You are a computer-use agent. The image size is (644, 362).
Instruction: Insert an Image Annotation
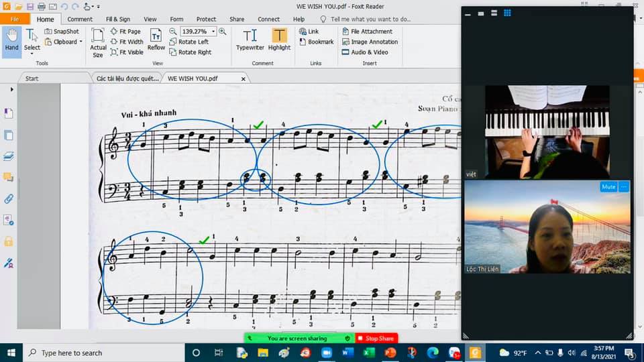click(370, 42)
